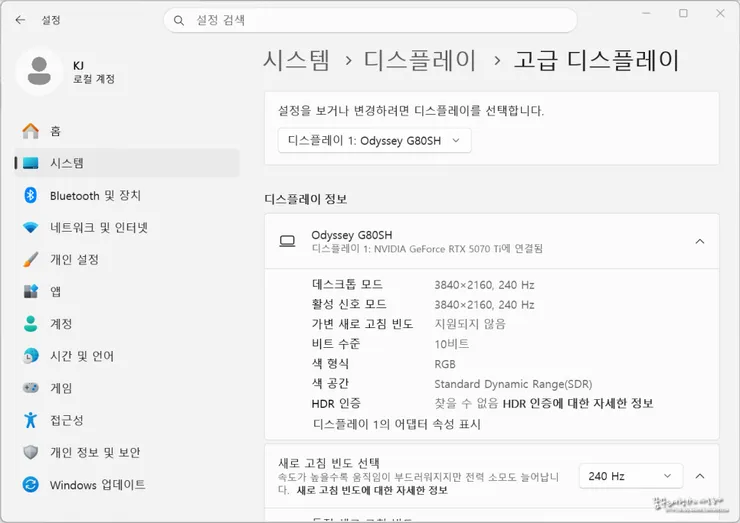Open the 홈 settings page

[x=126, y=131]
